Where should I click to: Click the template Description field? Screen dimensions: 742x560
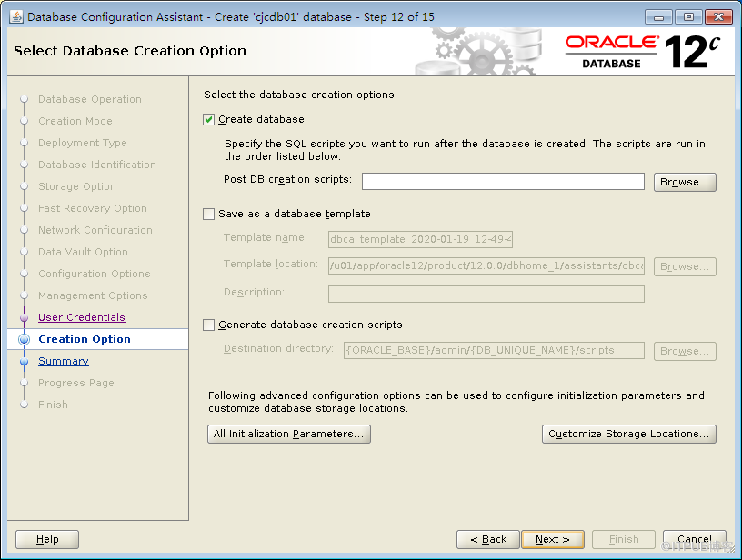pos(486,294)
